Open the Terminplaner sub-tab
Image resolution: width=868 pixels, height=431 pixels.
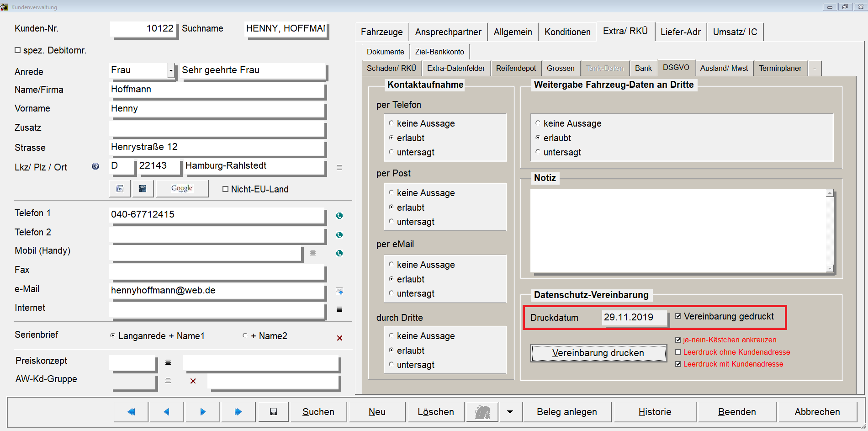click(780, 68)
